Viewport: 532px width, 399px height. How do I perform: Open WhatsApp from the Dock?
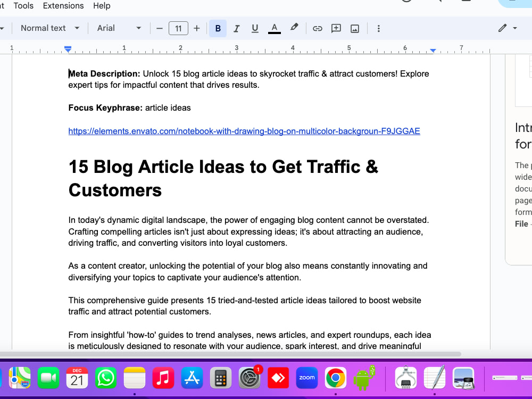click(105, 378)
